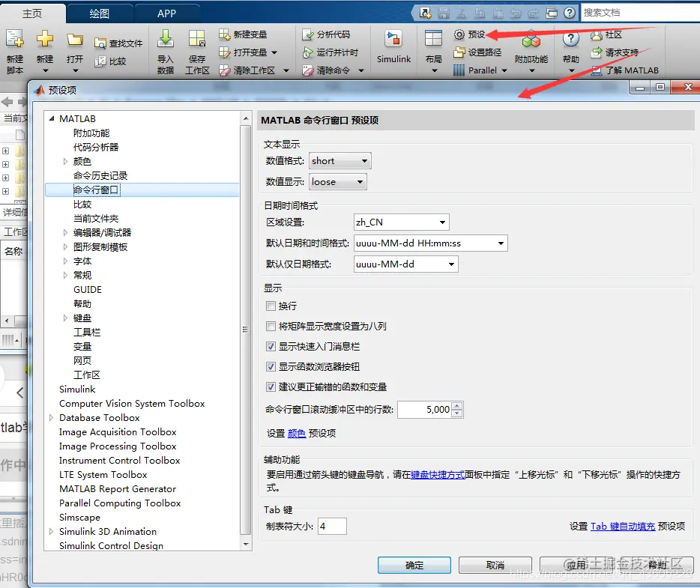Click the Save Workspace (保存工作区) icon
Image resolution: width=700 pixels, height=588 pixels.
tap(197, 39)
